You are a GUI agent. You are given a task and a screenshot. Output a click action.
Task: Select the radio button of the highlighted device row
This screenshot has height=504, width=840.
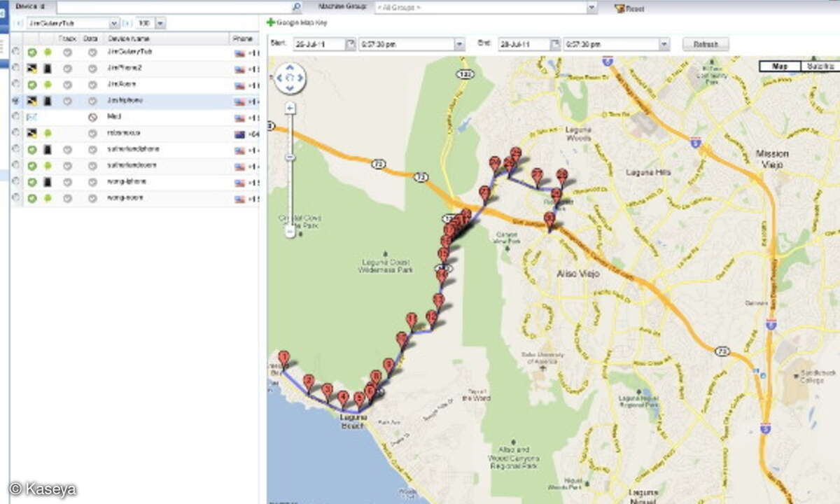pos(16,101)
